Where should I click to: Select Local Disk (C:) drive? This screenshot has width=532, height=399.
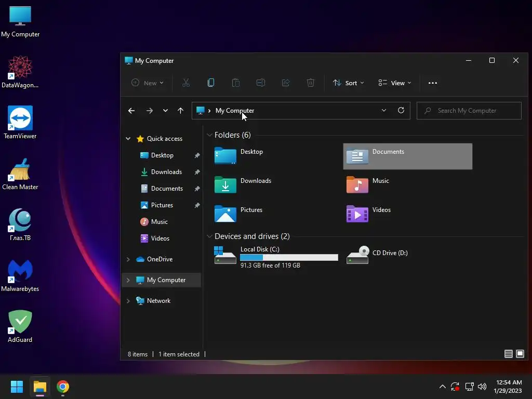coord(276,257)
